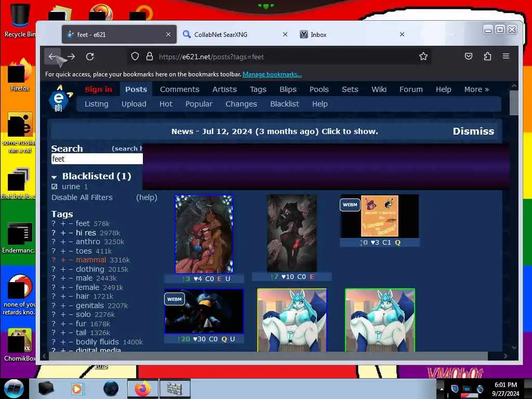Open the Firefox hamburger application menu
This screenshot has width=532, height=399.
(506, 56)
